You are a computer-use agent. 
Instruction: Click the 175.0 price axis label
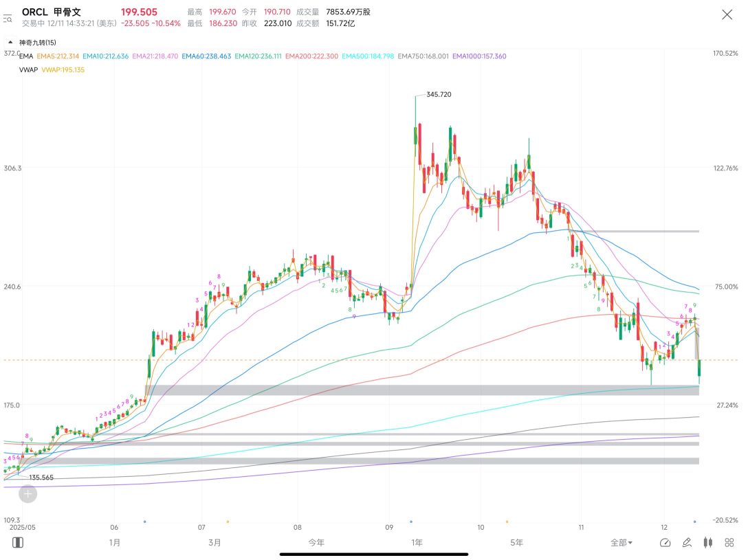tap(12, 405)
